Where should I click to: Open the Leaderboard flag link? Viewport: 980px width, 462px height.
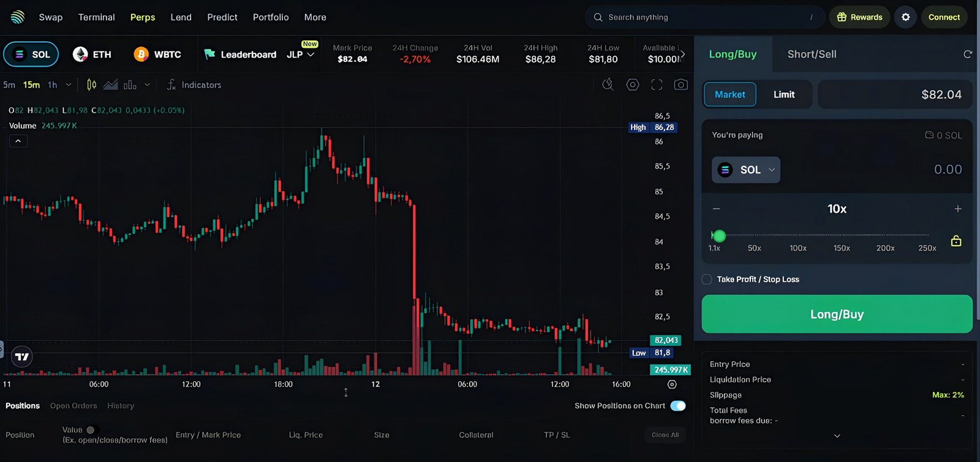[240, 55]
